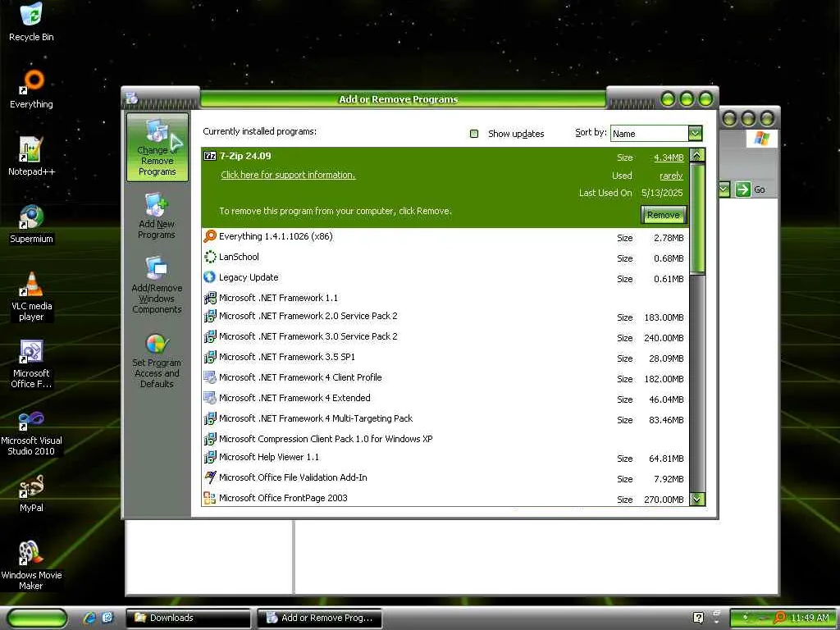Select the Legacy Update program icon
The image size is (840, 630).
point(210,277)
